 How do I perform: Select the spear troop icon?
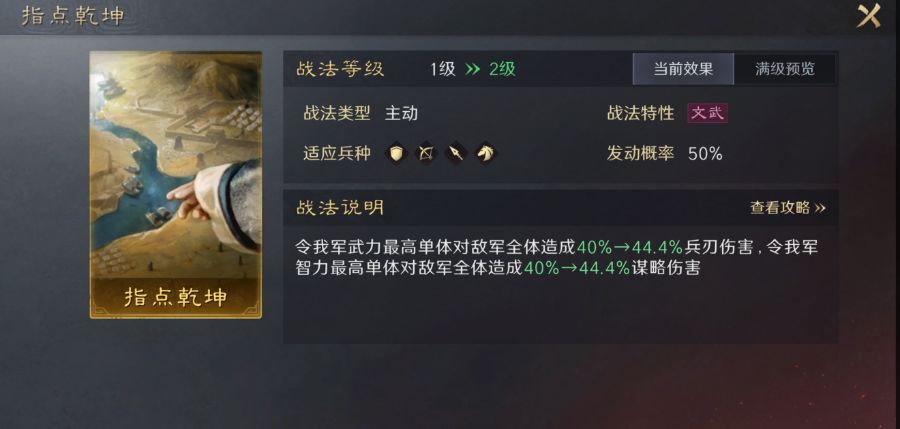pyautogui.click(x=456, y=153)
